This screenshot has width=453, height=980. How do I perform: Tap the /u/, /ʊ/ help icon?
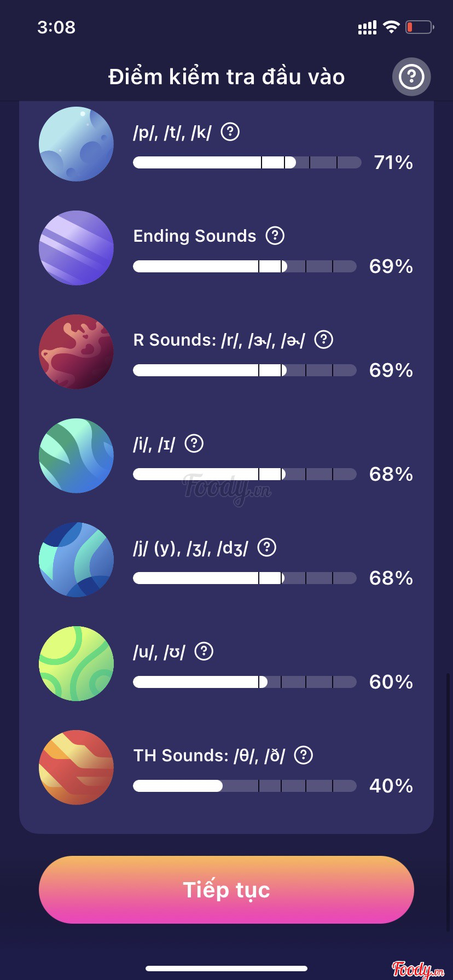tap(204, 651)
